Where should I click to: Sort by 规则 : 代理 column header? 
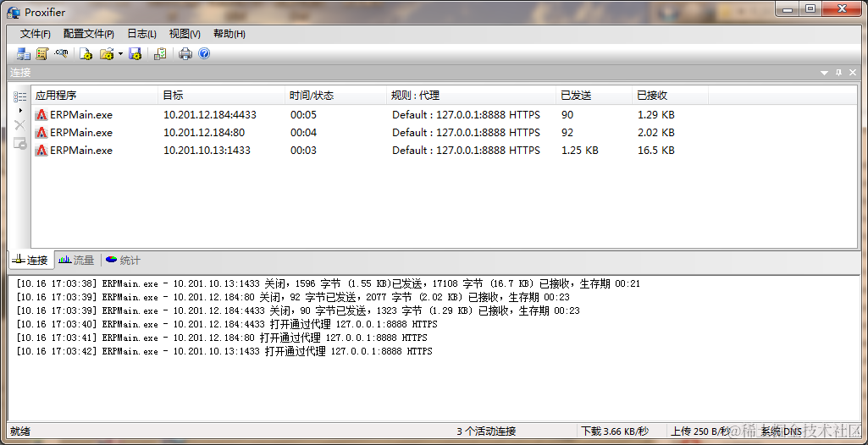click(471, 95)
